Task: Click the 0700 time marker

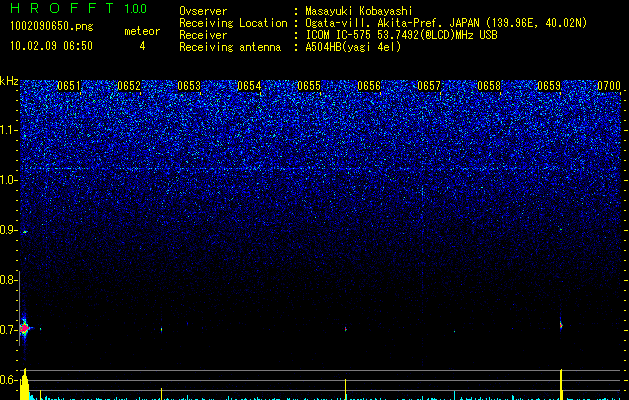Action: [609, 86]
